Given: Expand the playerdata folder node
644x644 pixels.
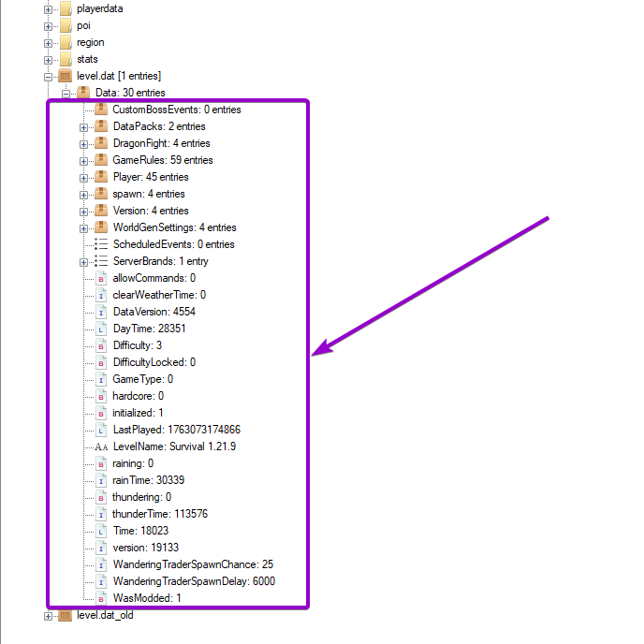Looking at the screenshot, I should click(x=48, y=9).
